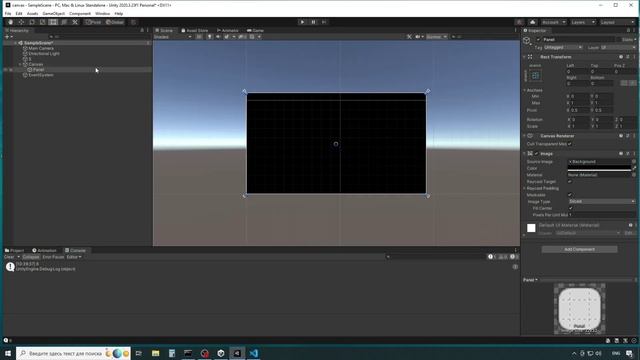The image size is (640, 360).
Task: Select the Rotate tool in toolbar
Action: tap(32, 22)
